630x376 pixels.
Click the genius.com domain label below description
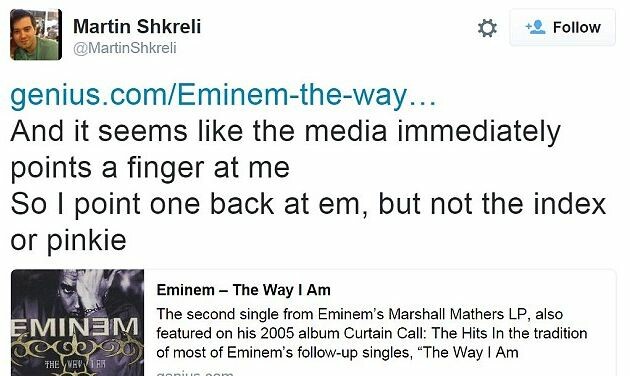tap(195, 374)
